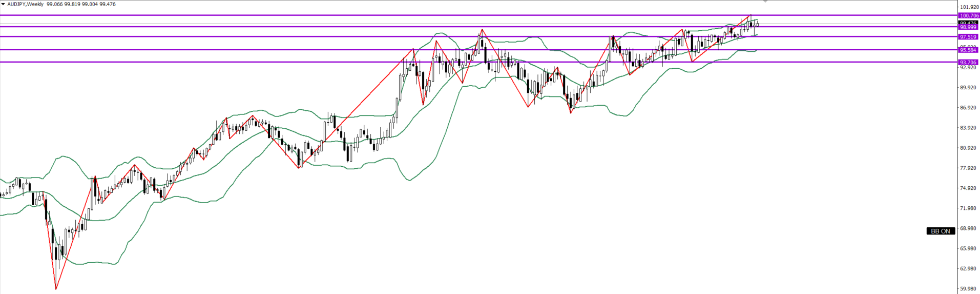Click the 86.920 value on price scale
The width and height of the screenshot is (980, 294).
[969, 108]
